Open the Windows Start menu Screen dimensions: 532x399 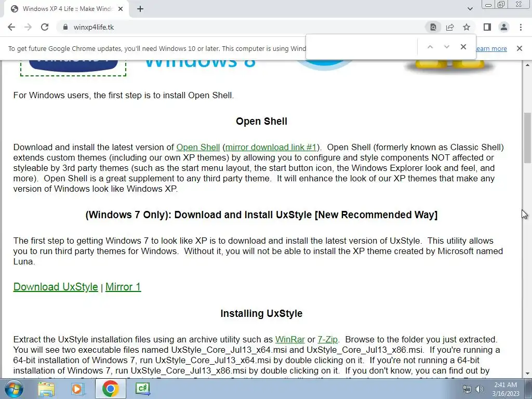click(14, 389)
